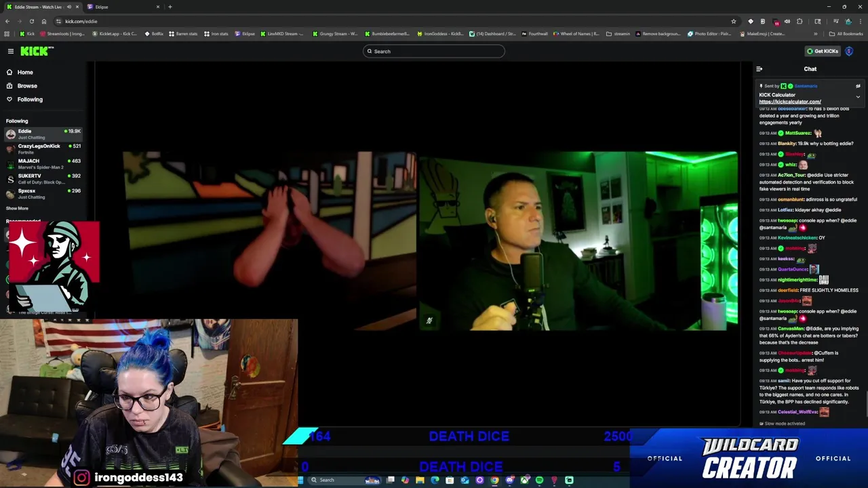
Task: Click the taskbar Search box
Action: coord(344,480)
